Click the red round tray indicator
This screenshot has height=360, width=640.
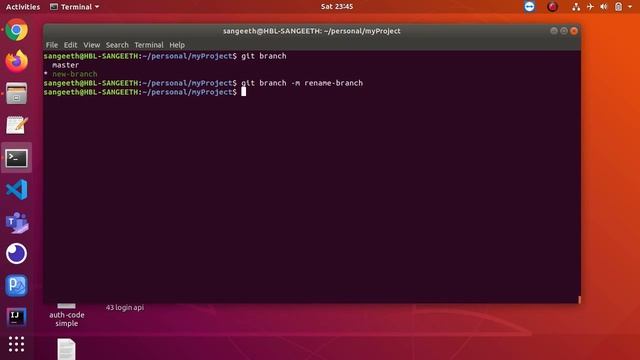click(x=552, y=7)
